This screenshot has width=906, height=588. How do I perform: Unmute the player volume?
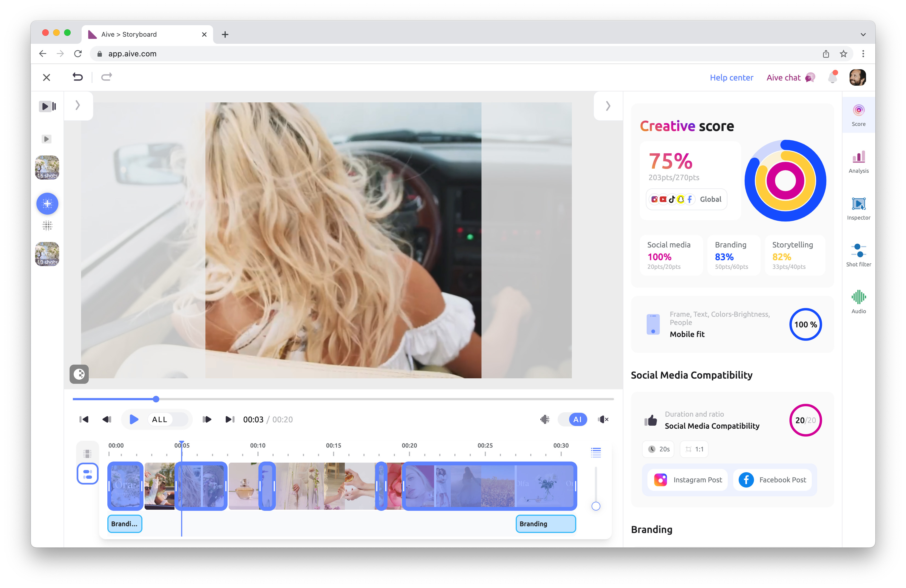[x=603, y=419]
